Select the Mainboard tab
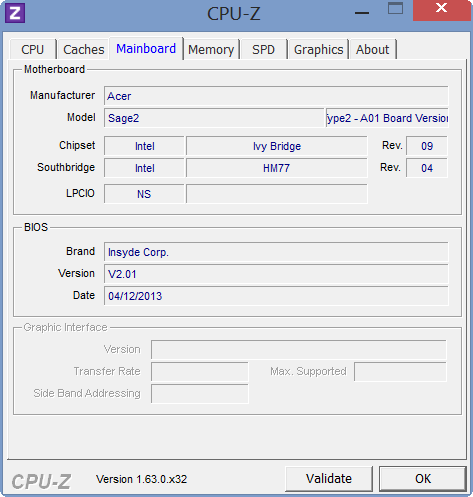473x497 pixels. pyautogui.click(x=146, y=49)
